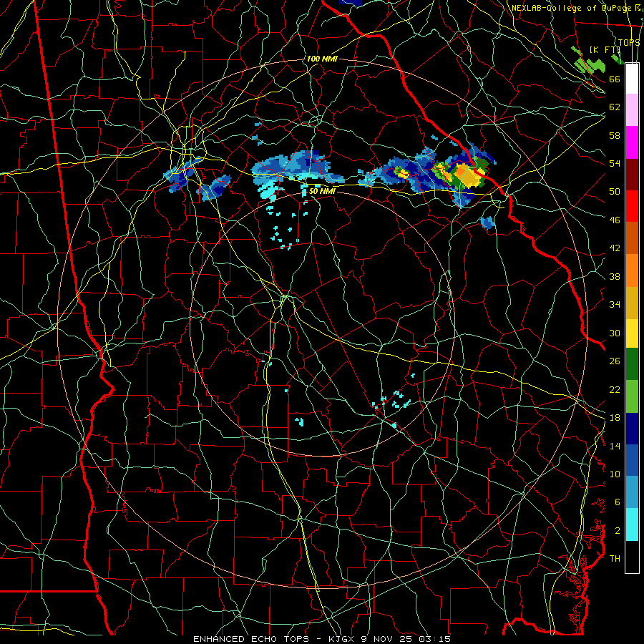Image resolution: width=644 pixels, height=644 pixels.
Task: Click the TOPS legend heading
Action: tap(629, 42)
